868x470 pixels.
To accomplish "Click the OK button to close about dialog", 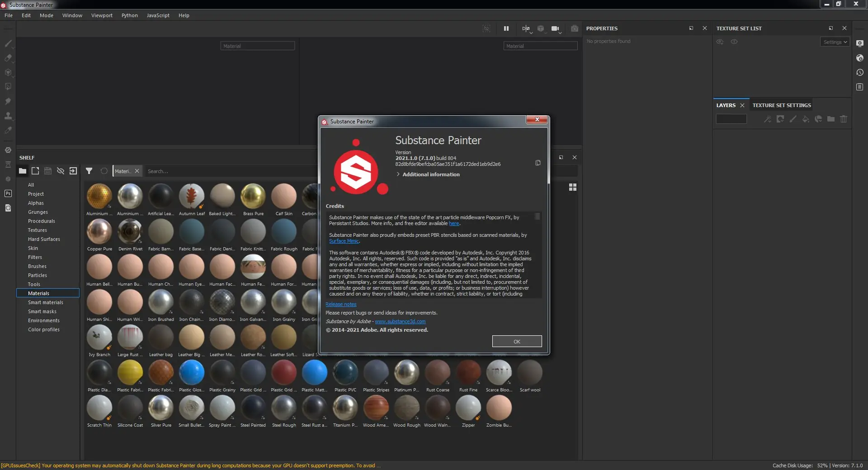I will click(x=517, y=341).
